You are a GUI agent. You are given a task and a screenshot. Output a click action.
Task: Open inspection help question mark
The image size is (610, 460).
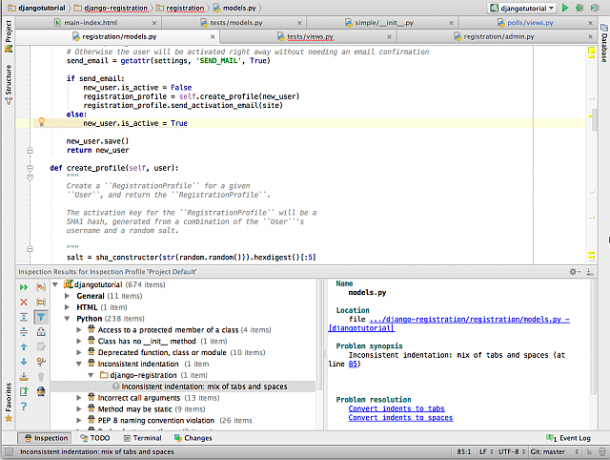(24, 406)
